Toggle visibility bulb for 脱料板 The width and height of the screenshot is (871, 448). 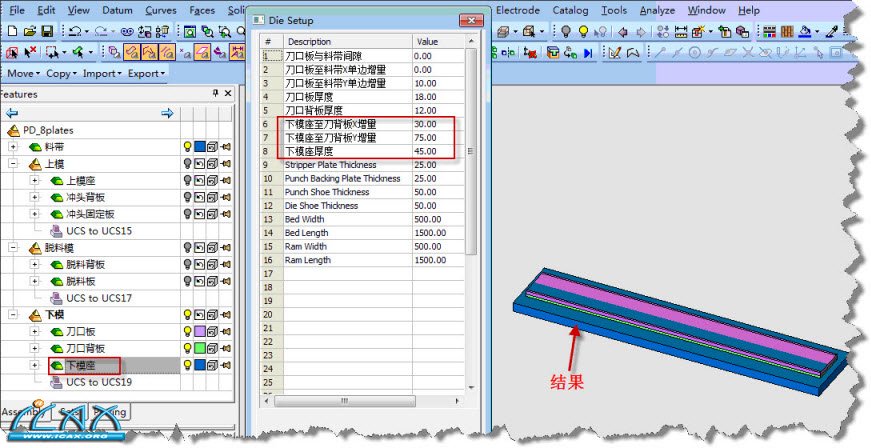click(x=188, y=281)
